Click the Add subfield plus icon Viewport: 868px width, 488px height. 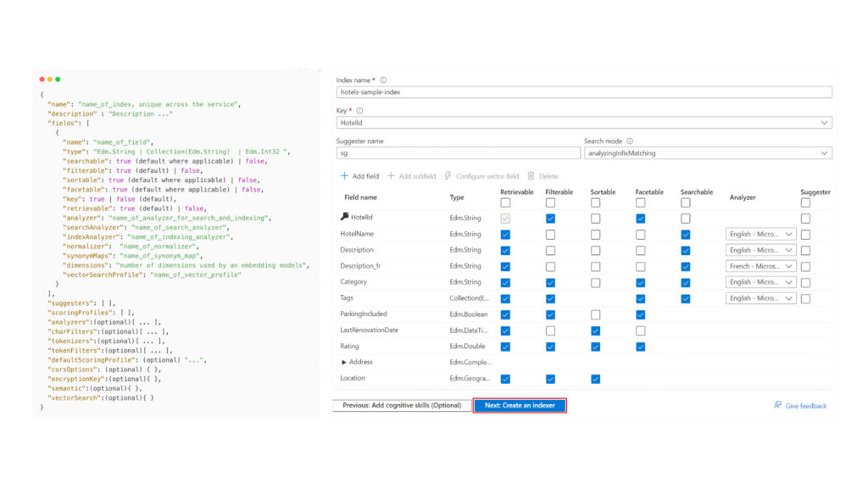coord(391,176)
